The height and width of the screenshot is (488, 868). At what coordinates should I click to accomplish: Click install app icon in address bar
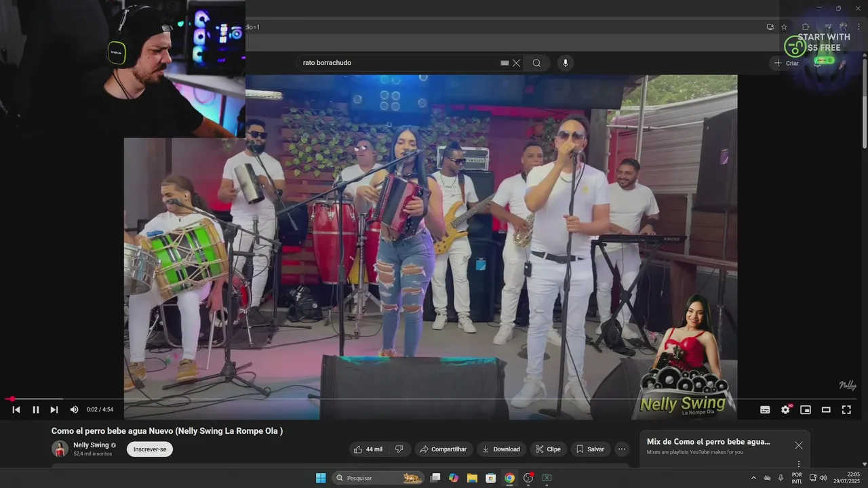(770, 27)
